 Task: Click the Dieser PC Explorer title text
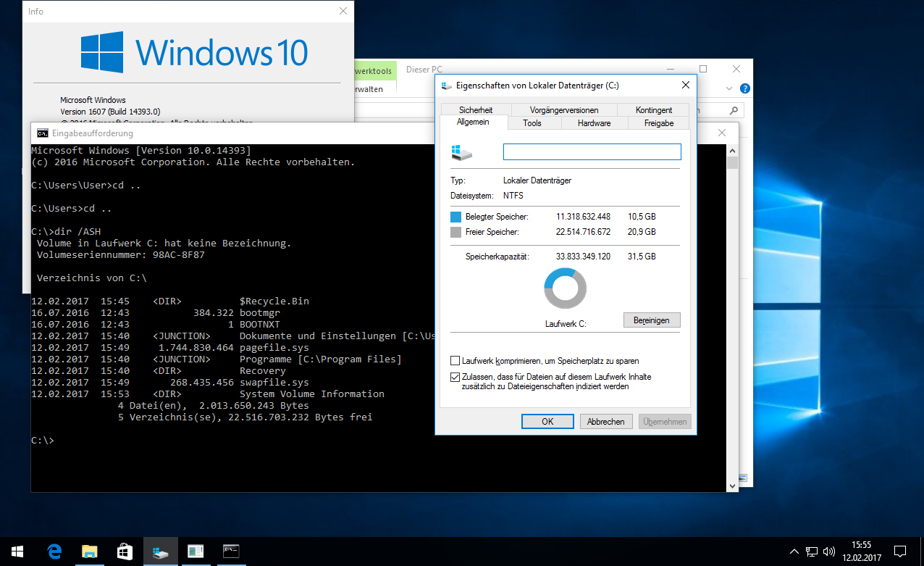tap(424, 69)
